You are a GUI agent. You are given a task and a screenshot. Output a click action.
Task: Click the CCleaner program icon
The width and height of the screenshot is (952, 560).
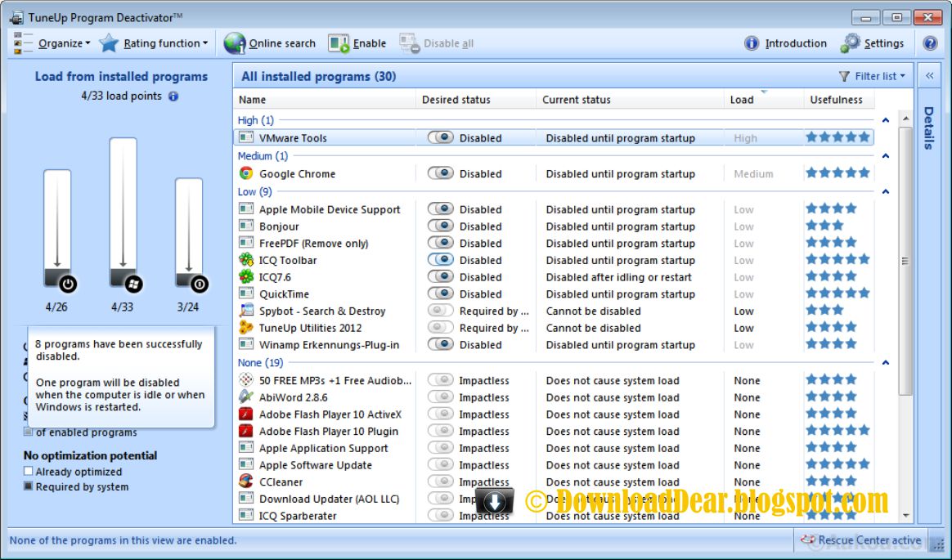coord(246,482)
